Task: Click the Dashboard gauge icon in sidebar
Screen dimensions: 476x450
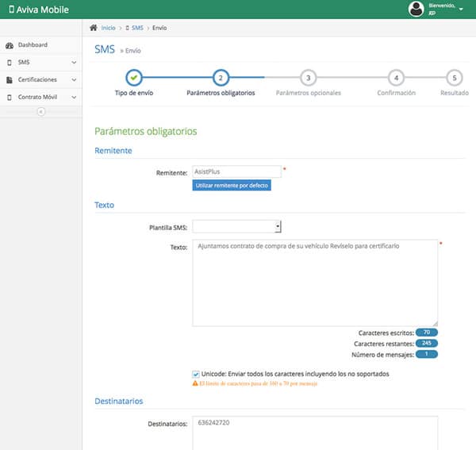Action: click(10, 45)
